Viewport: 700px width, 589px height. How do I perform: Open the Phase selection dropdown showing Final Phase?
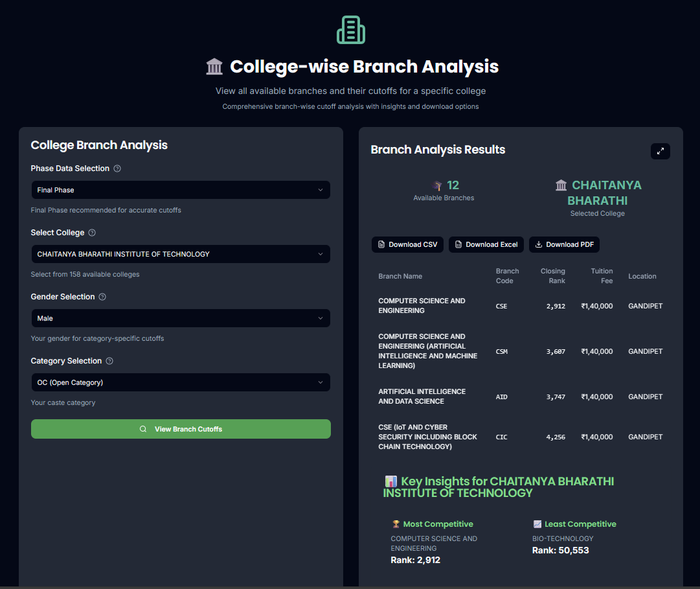(181, 190)
